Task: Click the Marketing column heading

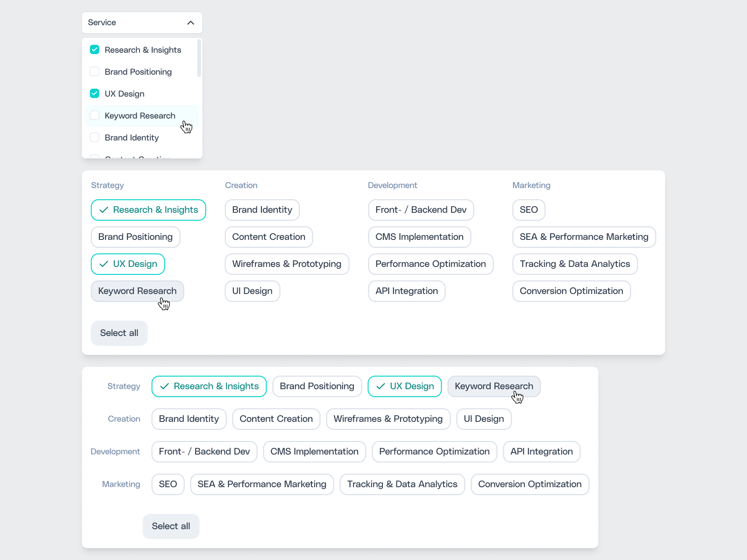Action: click(x=531, y=185)
